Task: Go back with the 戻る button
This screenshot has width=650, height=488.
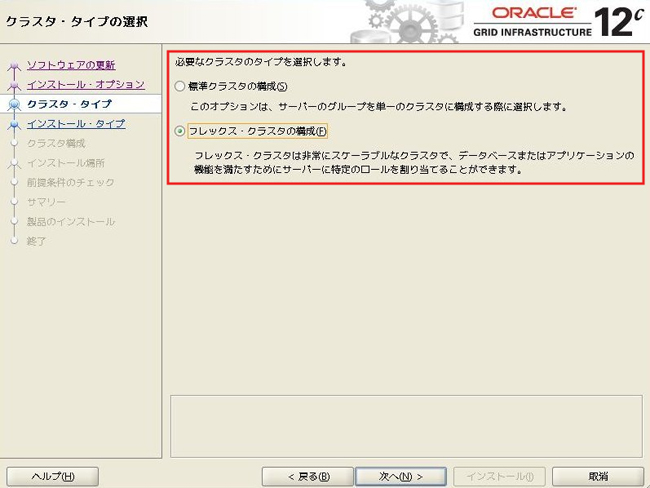Action: coord(307,476)
